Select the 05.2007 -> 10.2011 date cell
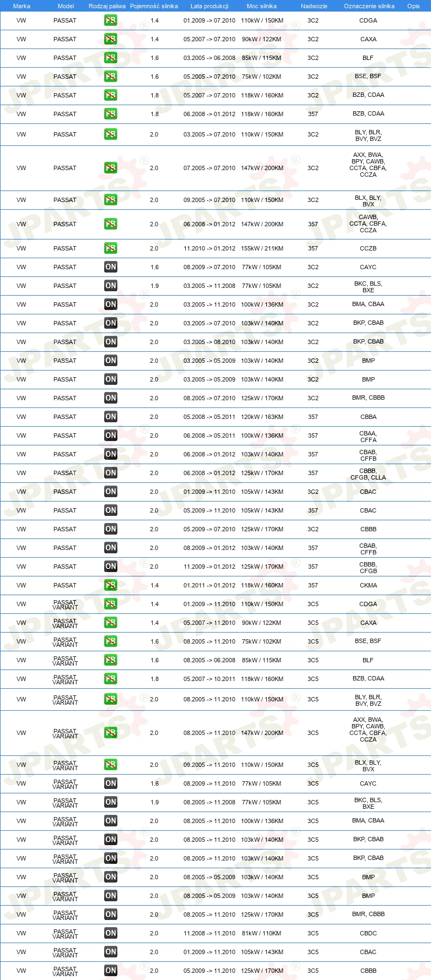This screenshot has width=431, height=980. tap(209, 679)
